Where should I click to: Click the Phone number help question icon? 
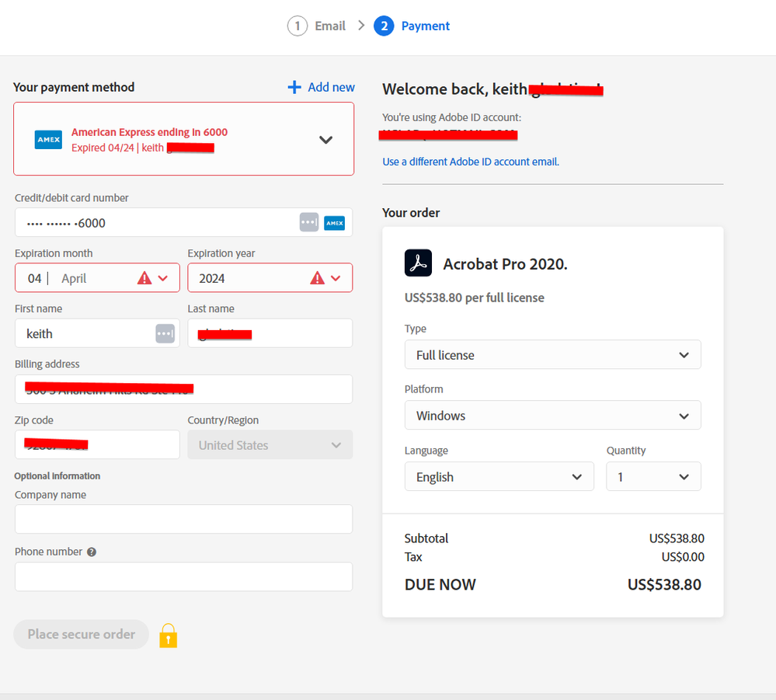click(x=92, y=552)
